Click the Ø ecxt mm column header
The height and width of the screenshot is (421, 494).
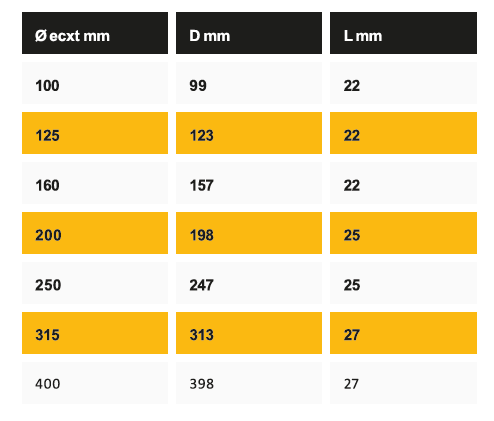pyautogui.click(x=95, y=33)
